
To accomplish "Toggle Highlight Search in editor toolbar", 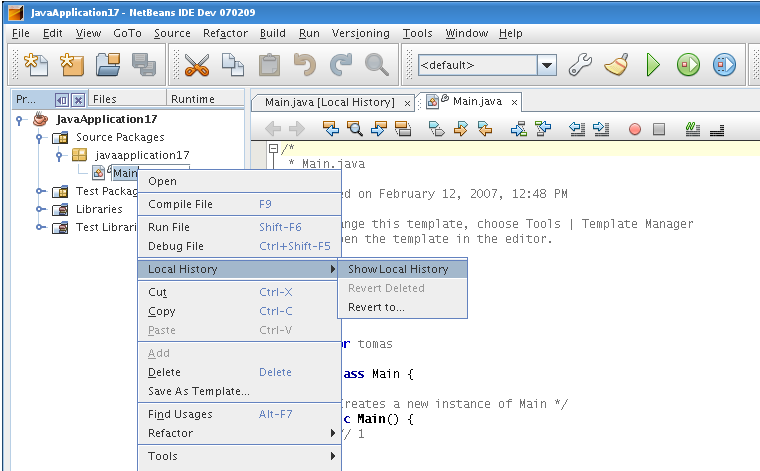I will 403,129.
